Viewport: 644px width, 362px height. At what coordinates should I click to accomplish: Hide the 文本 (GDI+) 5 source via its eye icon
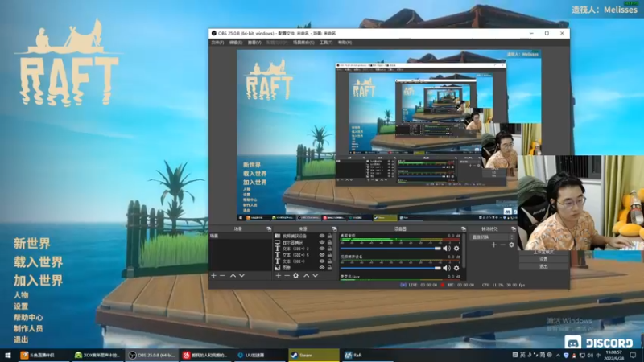click(322, 255)
